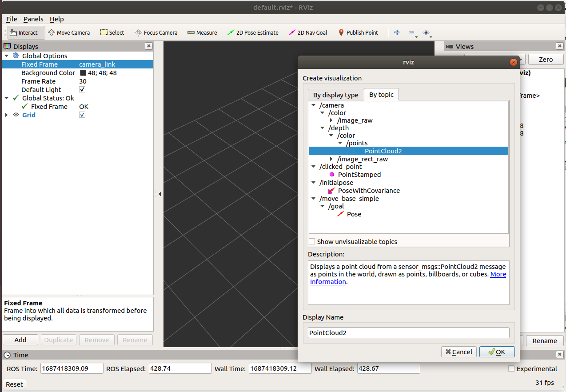Image resolution: width=566 pixels, height=392 pixels.
Task: Click Cancel in the dialog
Action: coord(459,352)
